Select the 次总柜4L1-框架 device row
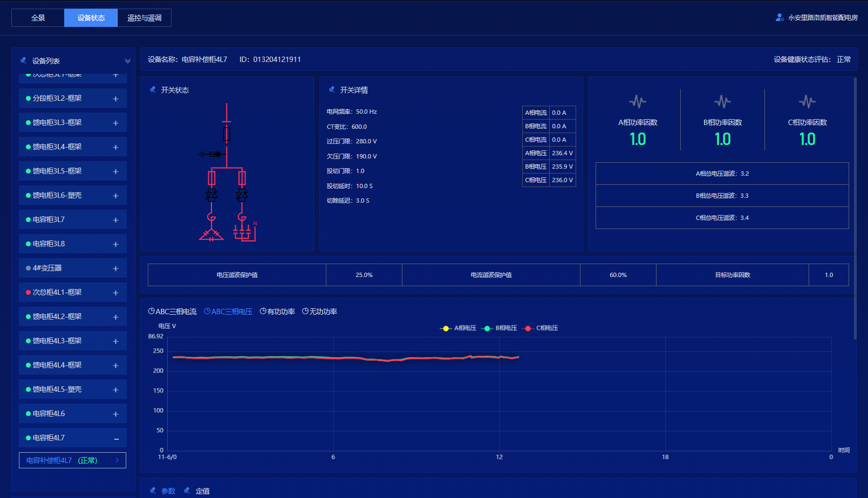 point(73,292)
